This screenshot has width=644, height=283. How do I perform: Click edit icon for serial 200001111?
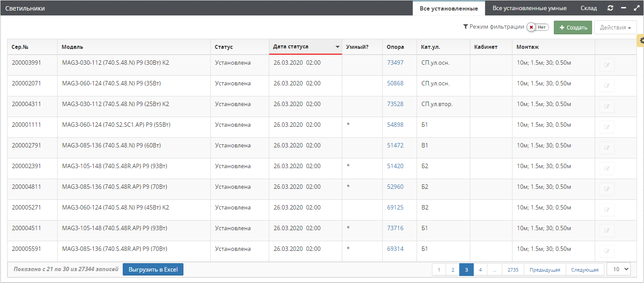[607, 127]
